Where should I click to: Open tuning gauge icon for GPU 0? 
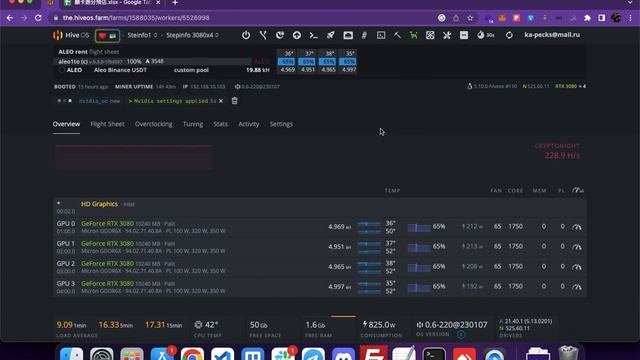click(577, 227)
